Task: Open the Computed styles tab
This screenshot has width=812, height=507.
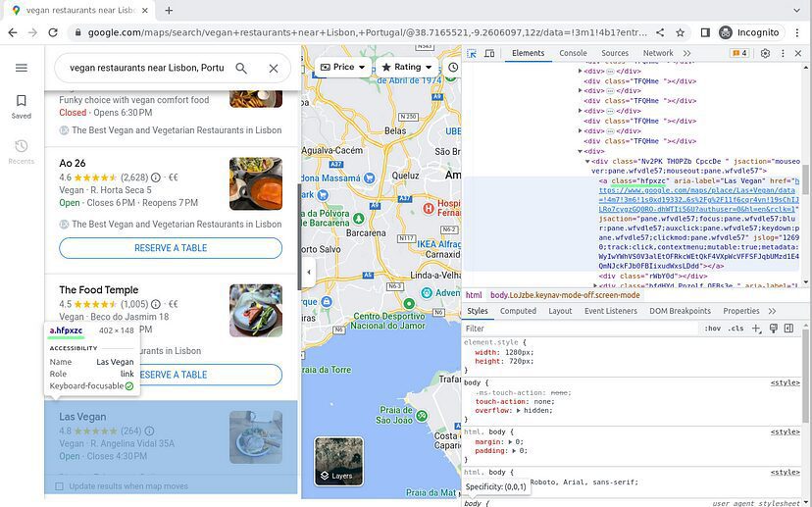Action: [518, 311]
